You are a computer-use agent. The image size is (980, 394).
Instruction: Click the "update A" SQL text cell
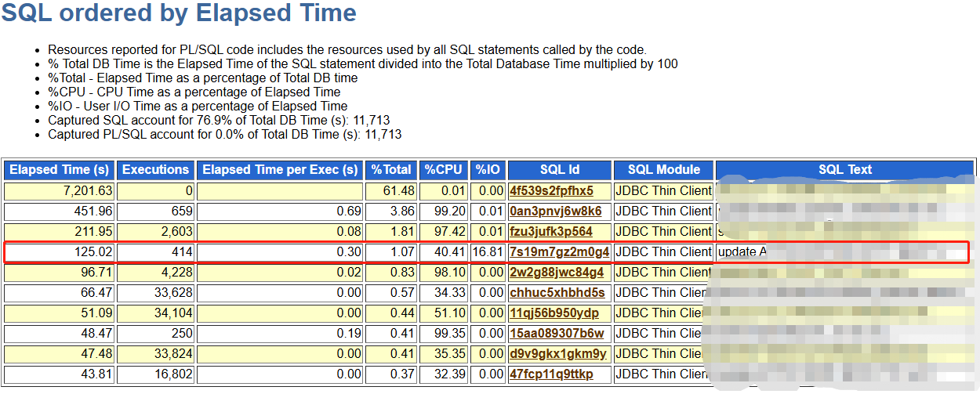point(845,252)
